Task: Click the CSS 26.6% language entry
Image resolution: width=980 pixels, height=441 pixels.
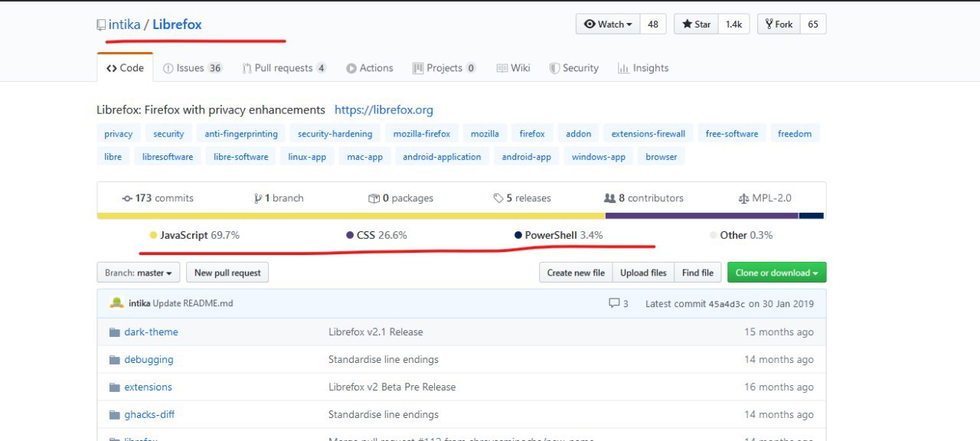Action: coord(376,235)
